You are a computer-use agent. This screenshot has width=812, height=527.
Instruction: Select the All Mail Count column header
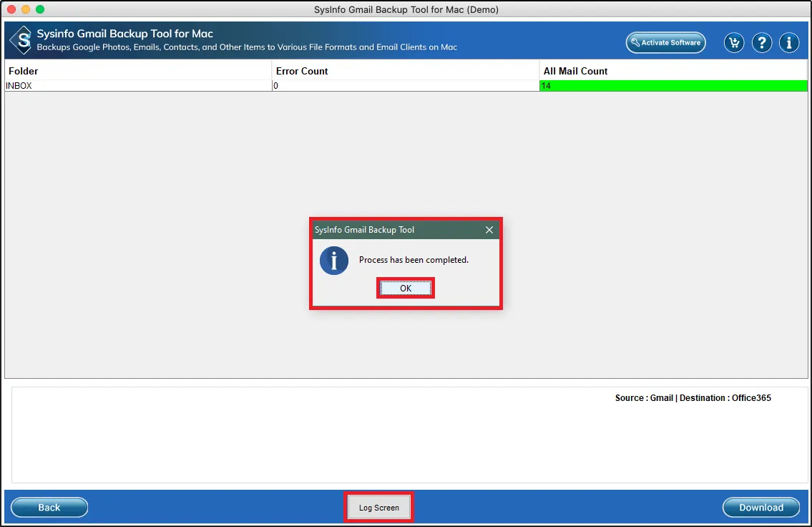(x=673, y=71)
